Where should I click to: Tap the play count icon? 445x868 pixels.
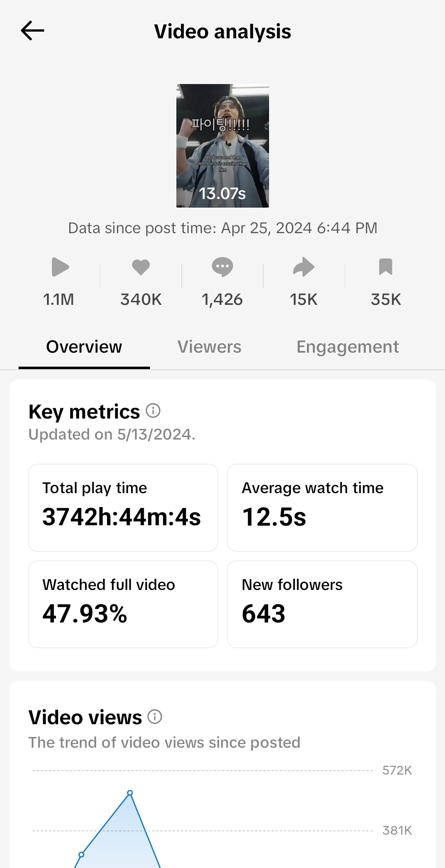click(60, 267)
